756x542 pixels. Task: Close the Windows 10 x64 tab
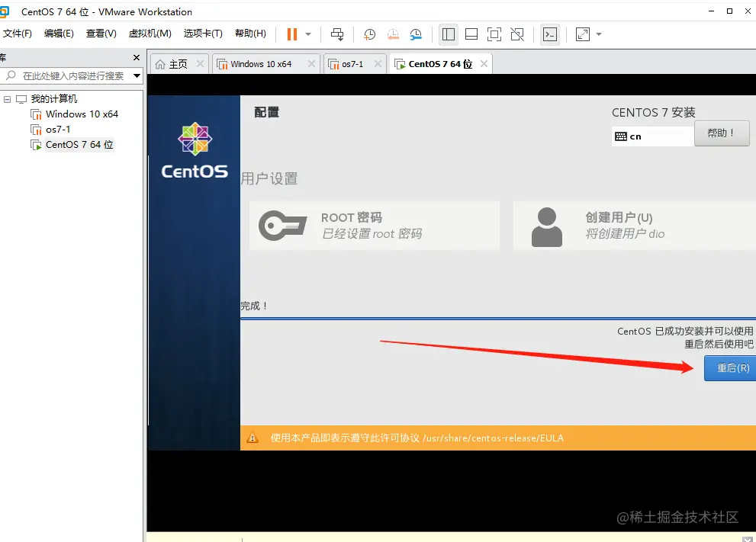coord(311,63)
